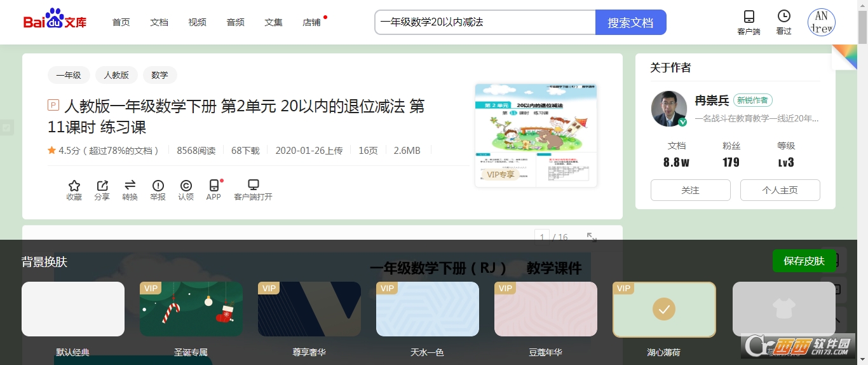Click author name 冉崇兵
This screenshot has width=868, height=365.
tap(712, 100)
